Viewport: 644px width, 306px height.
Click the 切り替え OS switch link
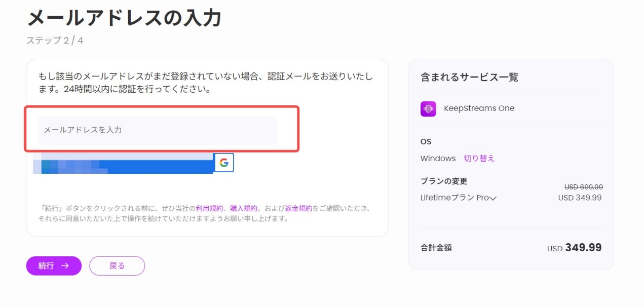click(x=479, y=159)
